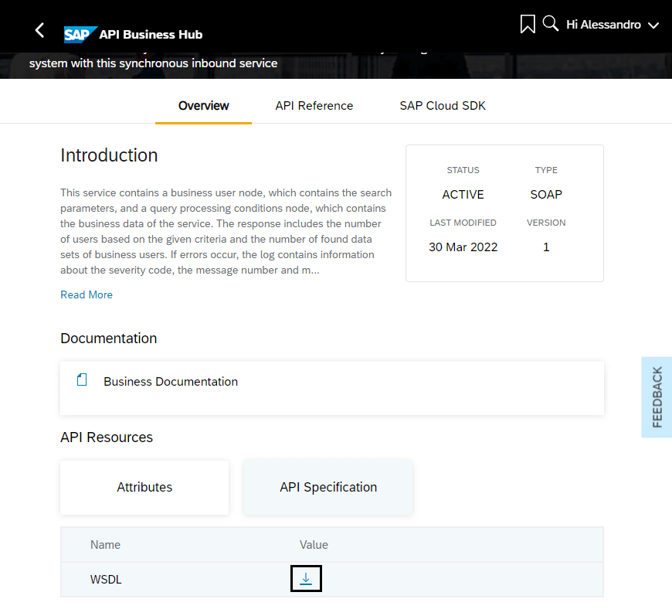Viewport: 672px width, 616px height.
Task: Click the API Business Hub title
Action: click(151, 35)
